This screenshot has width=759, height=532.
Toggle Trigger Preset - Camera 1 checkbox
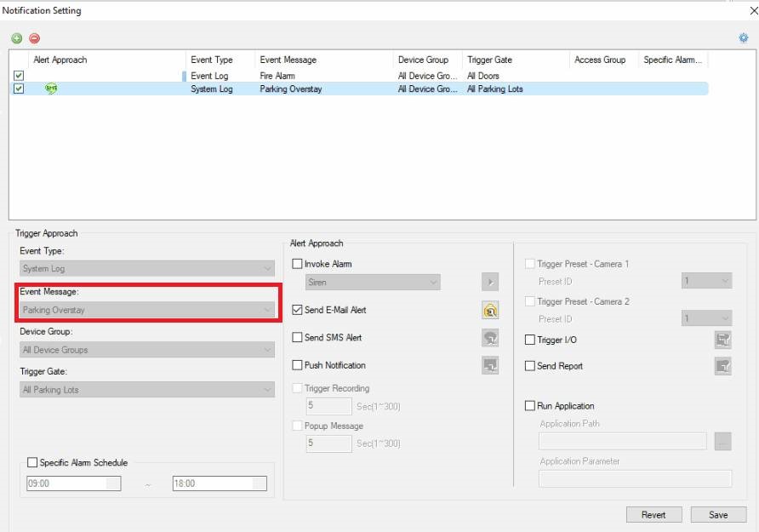[530, 264]
